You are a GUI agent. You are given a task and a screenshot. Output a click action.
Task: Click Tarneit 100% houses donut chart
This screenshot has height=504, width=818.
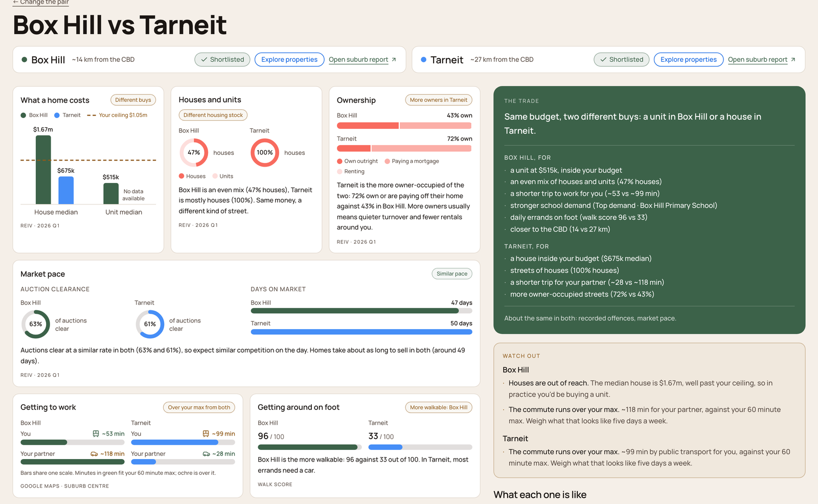point(265,153)
